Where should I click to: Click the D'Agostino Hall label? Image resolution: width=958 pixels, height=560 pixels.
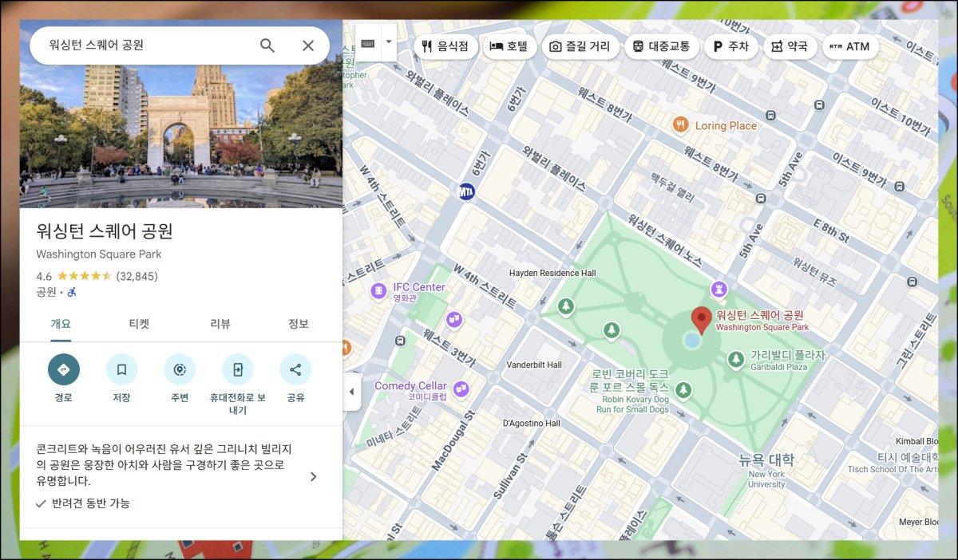tap(532, 423)
